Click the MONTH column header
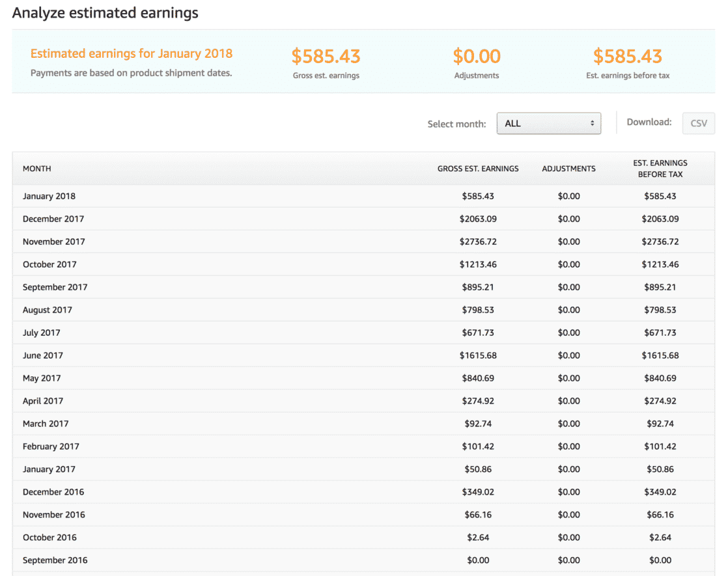Viewport: 728px width, 576px height. click(x=36, y=169)
